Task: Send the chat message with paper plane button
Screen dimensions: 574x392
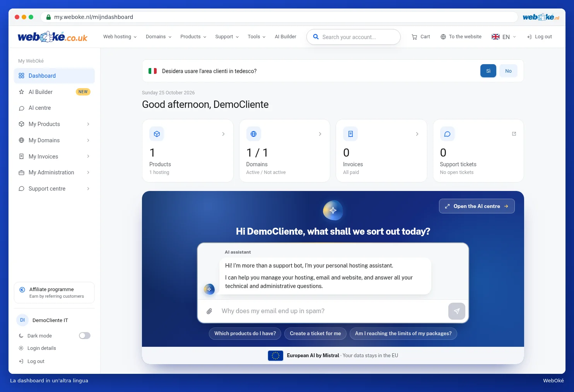Action: [x=456, y=311]
